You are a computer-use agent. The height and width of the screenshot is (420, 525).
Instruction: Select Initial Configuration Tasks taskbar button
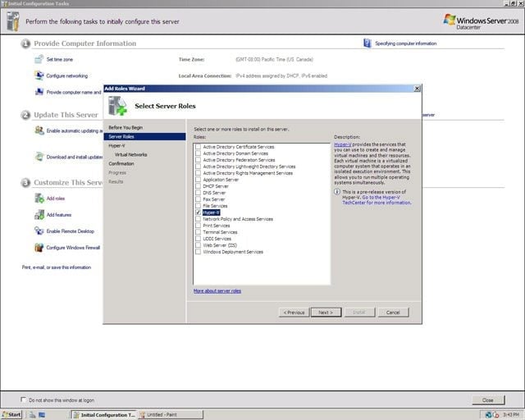pyautogui.click(x=104, y=414)
